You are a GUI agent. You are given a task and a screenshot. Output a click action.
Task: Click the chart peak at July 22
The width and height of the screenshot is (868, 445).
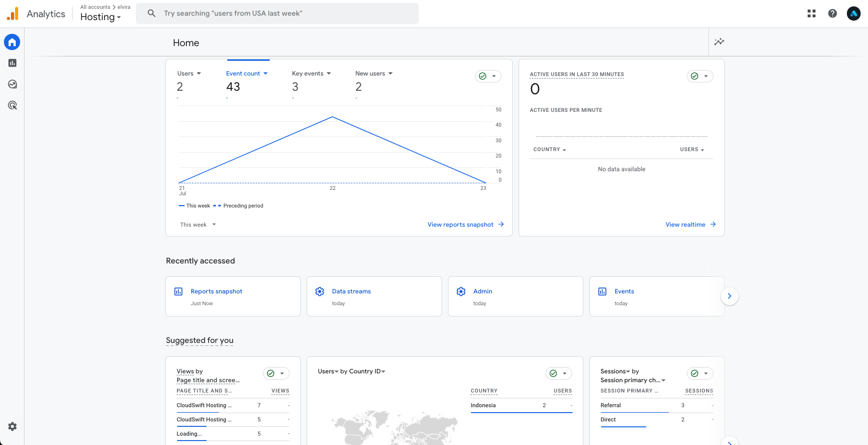pyautogui.click(x=333, y=117)
